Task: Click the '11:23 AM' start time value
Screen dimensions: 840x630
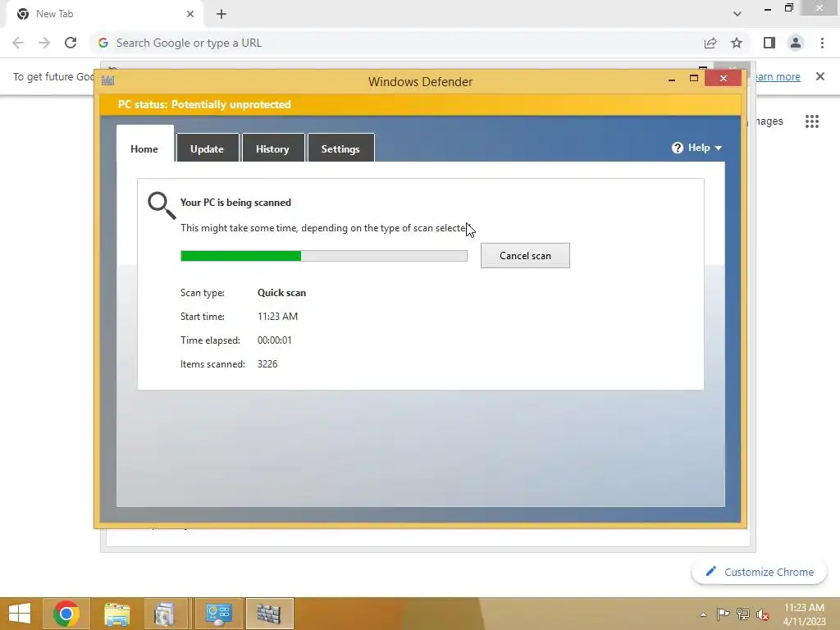Action: point(277,316)
